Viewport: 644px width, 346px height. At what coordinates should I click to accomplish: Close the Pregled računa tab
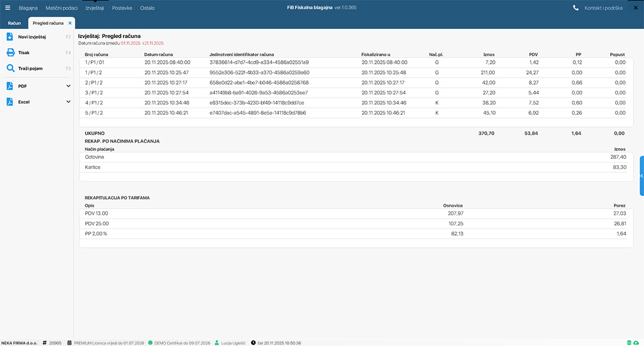[x=70, y=23]
